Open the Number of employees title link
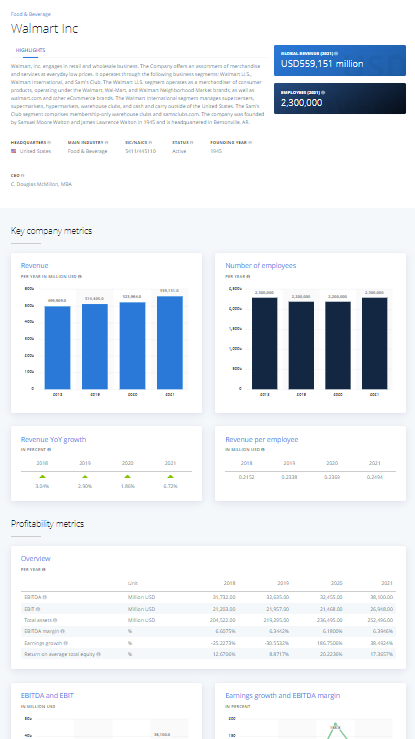The width and height of the screenshot is (415, 739). coord(260,266)
